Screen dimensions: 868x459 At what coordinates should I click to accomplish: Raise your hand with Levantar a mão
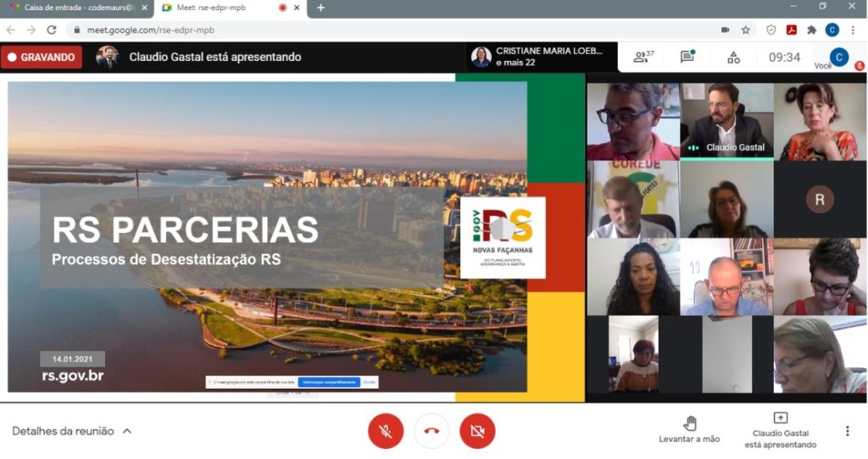[x=689, y=429]
